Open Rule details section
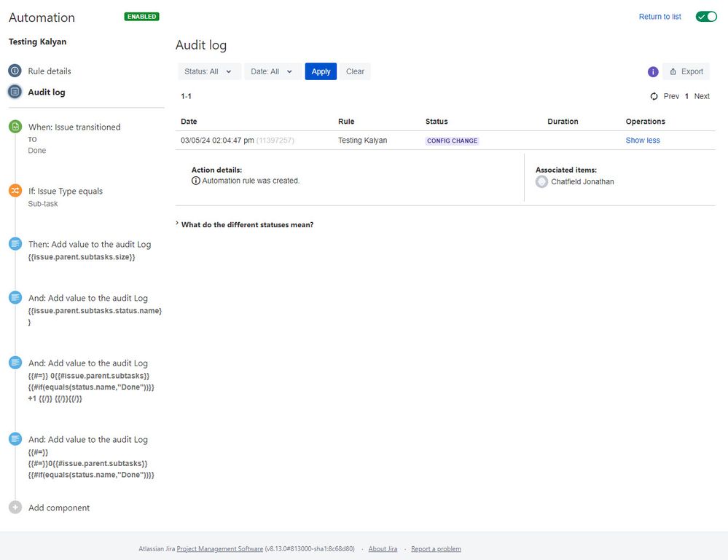Image resolution: width=728 pixels, height=560 pixels. click(50, 71)
